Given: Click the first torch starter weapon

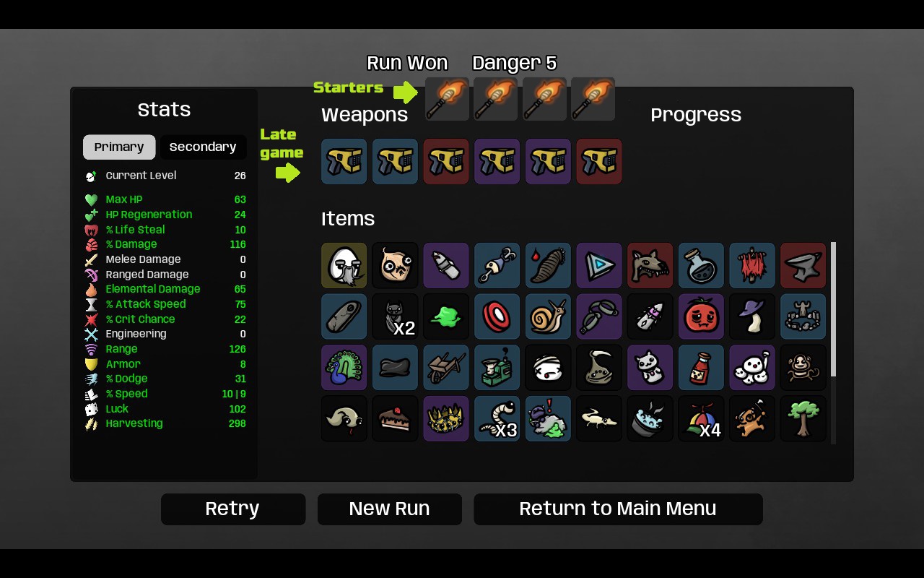Looking at the screenshot, I should click(448, 99).
